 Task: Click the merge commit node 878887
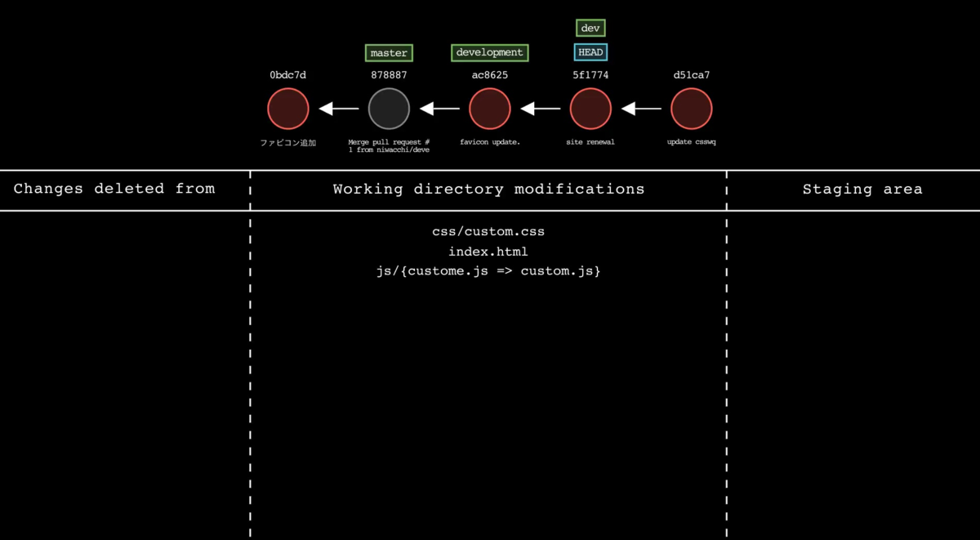point(389,108)
